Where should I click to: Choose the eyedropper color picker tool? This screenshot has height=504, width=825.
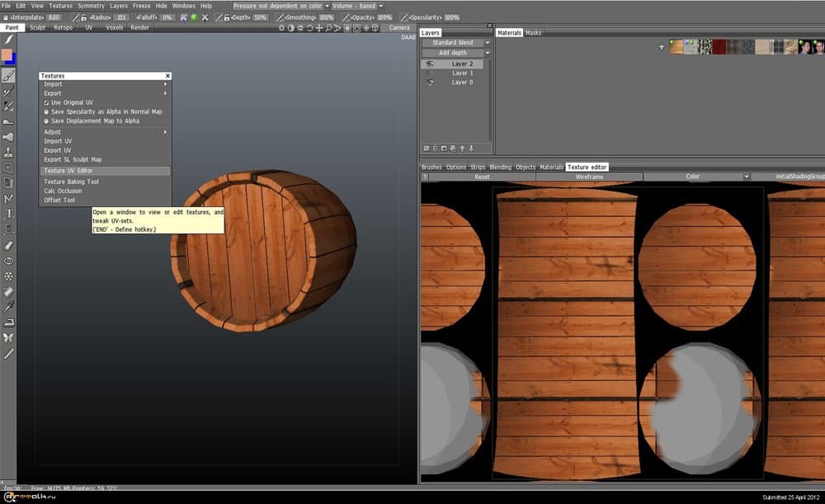(8, 306)
